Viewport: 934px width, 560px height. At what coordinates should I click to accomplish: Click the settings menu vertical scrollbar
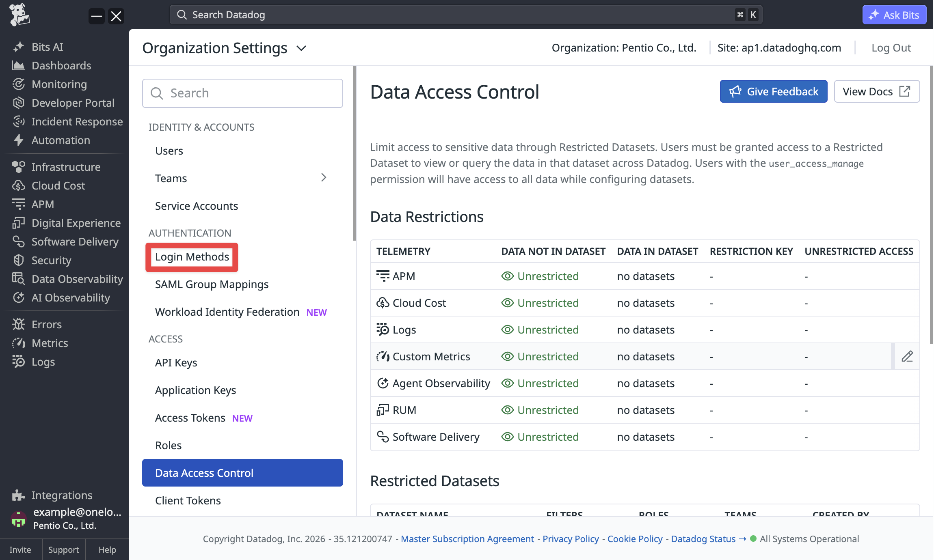pos(355,153)
